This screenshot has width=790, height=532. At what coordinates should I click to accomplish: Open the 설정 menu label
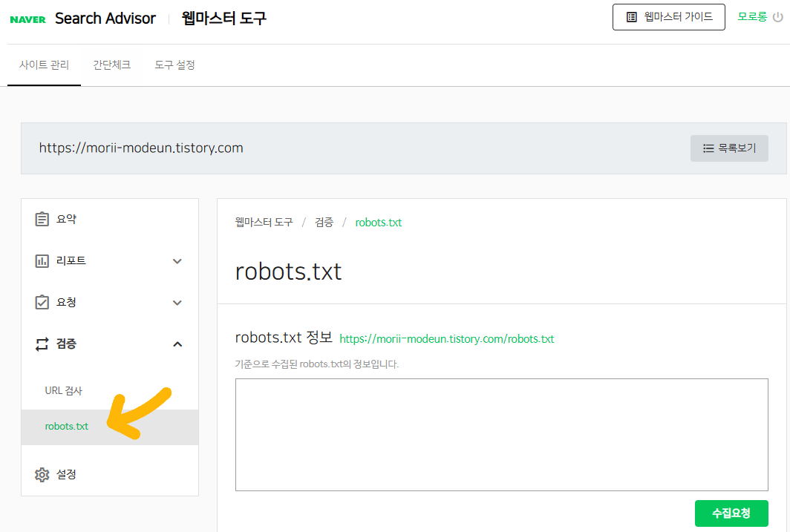tap(66, 475)
